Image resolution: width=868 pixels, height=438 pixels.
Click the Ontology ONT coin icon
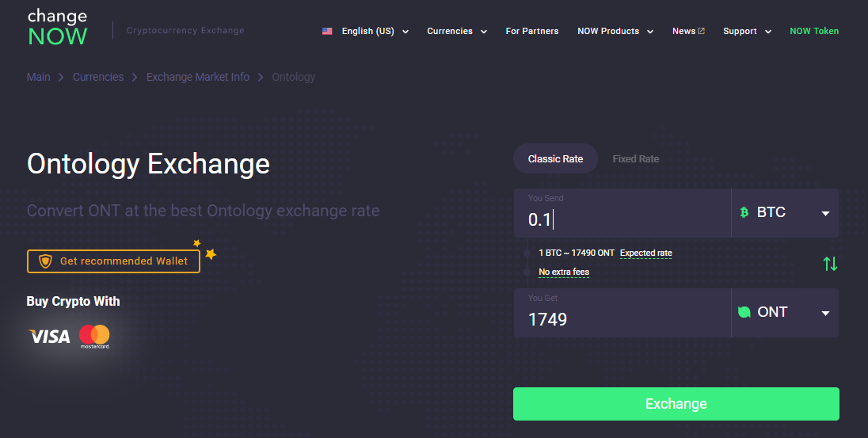pos(744,312)
